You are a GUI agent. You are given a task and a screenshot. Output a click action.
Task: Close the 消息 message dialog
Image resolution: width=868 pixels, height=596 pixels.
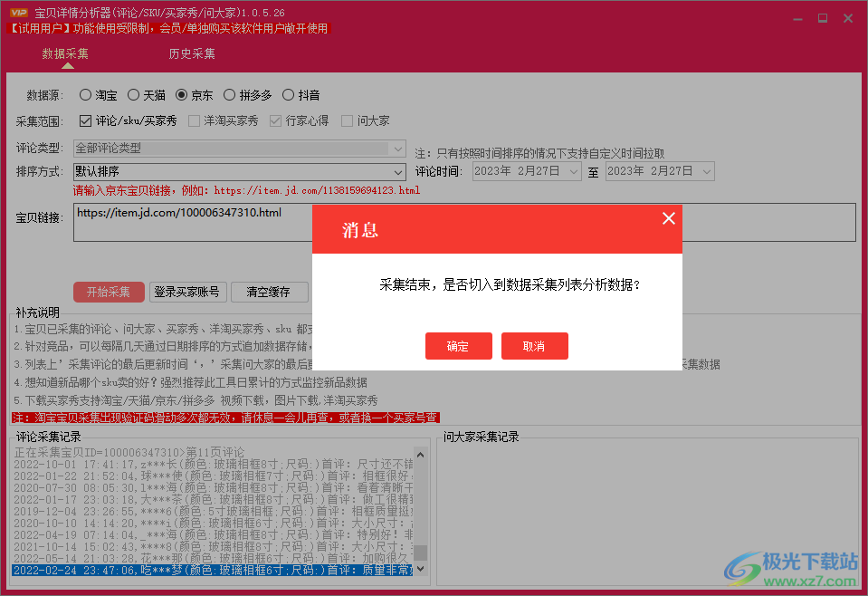coord(669,218)
